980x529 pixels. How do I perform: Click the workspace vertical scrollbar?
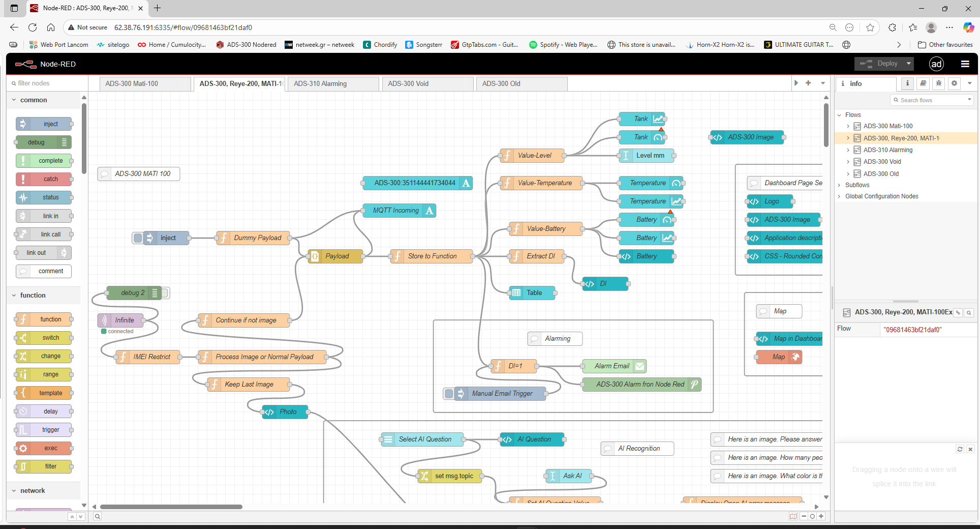coord(826,125)
